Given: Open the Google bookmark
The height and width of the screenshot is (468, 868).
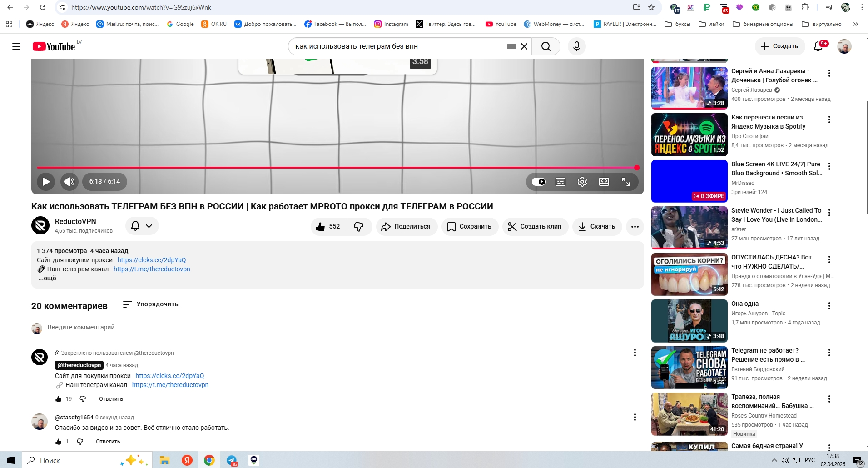Looking at the screenshot, I should tap(180, 24).
